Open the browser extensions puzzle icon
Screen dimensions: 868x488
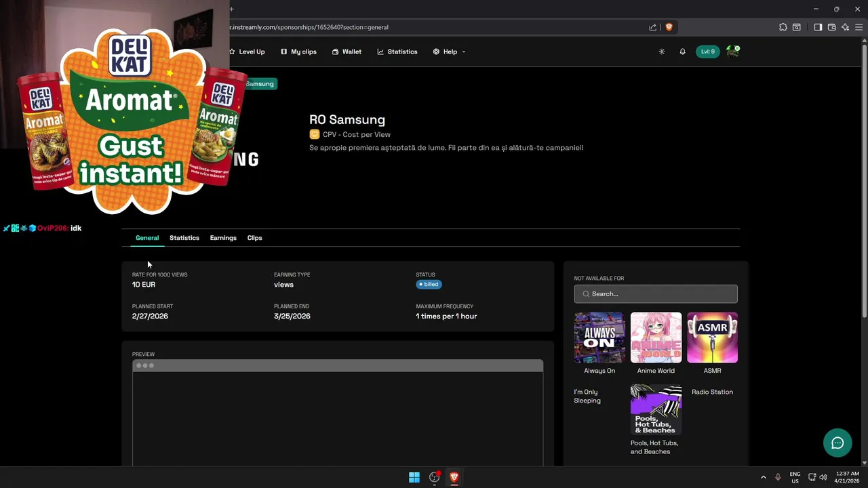pyautogui.click(x=783, y=27)
